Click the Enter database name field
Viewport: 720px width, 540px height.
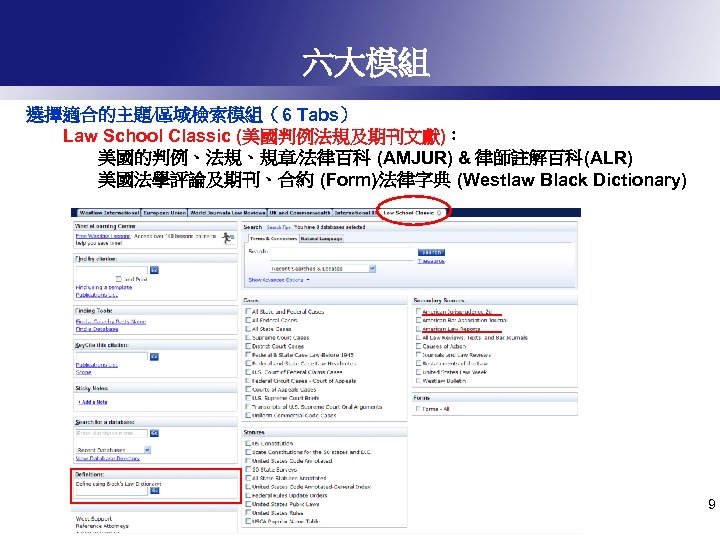[112, 433]
